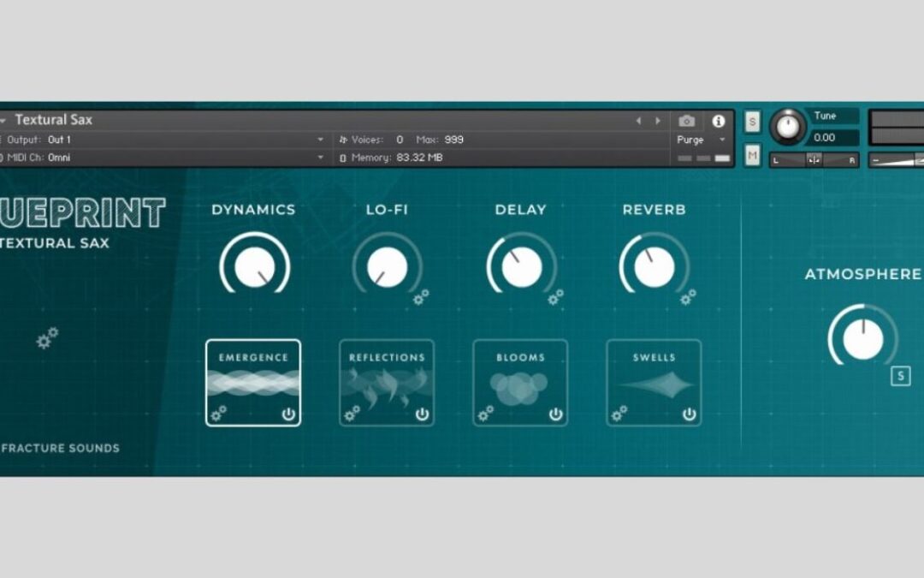Image resolution: width=924 pixels, height=578 pixels.
Task: Open the instrument info icon
Action: 719,121
